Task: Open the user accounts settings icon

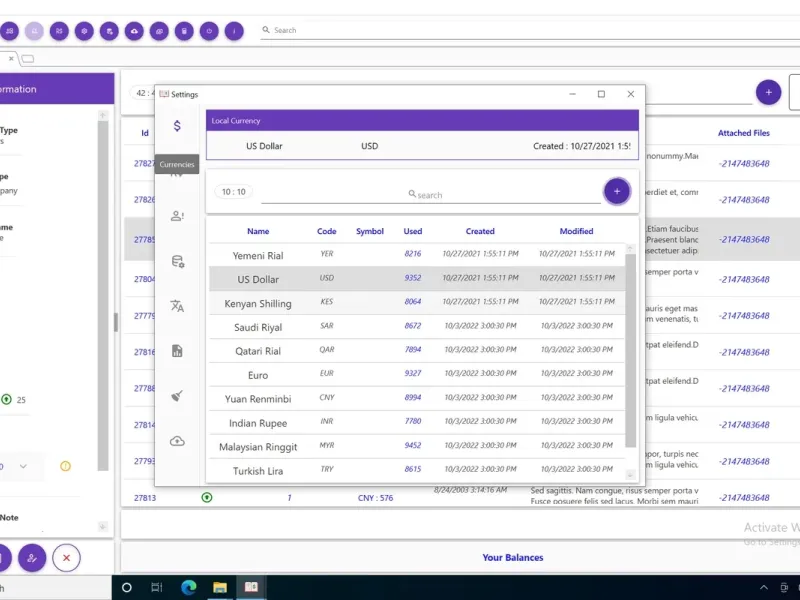Action: point(177,215)
